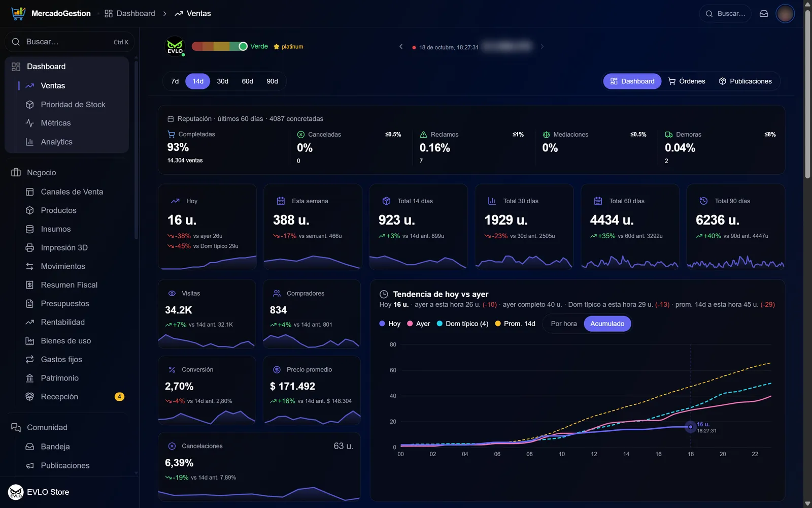Click the 18:27:31 marker on chart
The width and height of the screenshot is (812, 508).
click(691, 427)
